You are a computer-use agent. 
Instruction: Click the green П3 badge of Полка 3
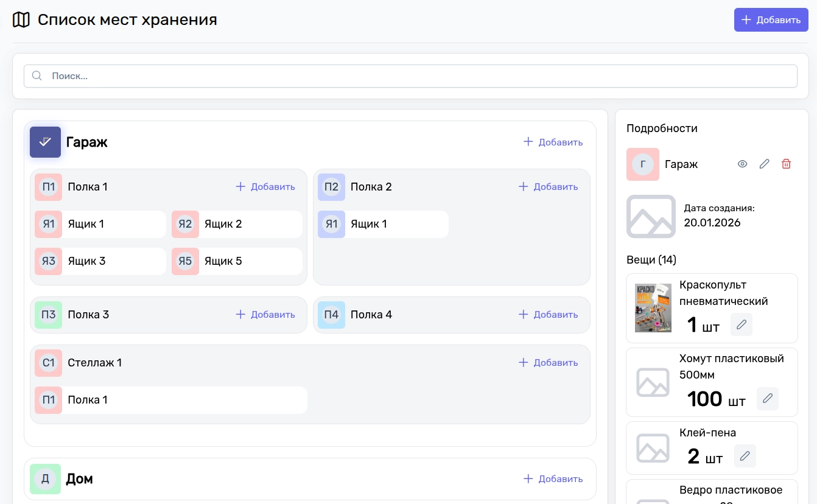[x=49, y=315]
